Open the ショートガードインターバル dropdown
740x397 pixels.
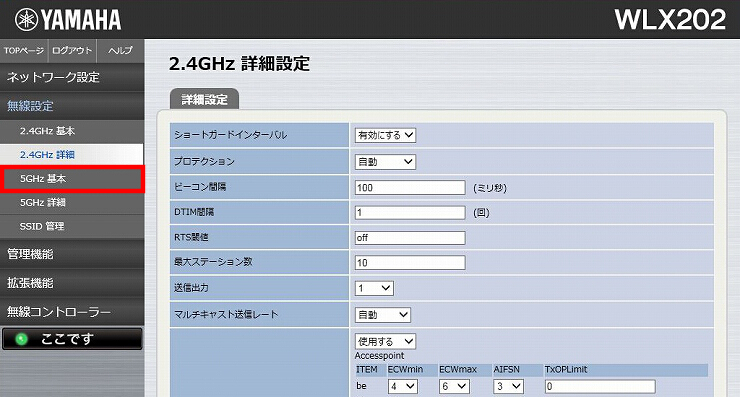pos(385,135)
